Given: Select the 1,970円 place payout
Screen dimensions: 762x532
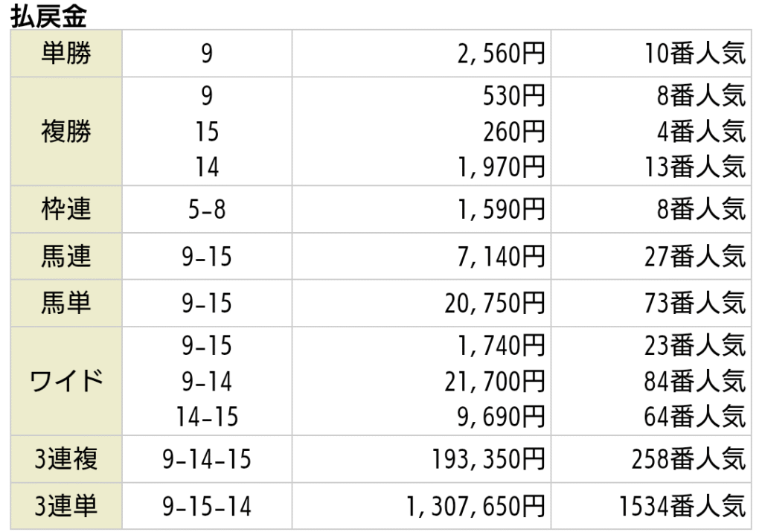Looking at the screenshot, I should [x=501, y=167].
